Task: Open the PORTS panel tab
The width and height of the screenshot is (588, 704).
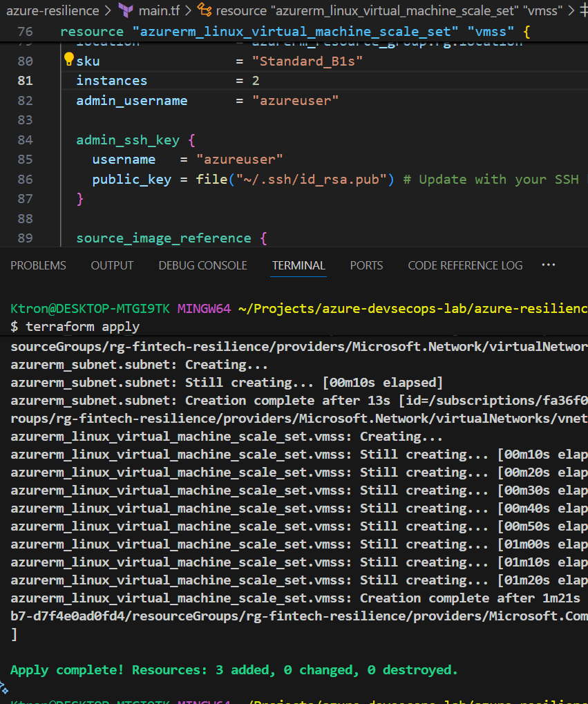Action: (366, 265)
